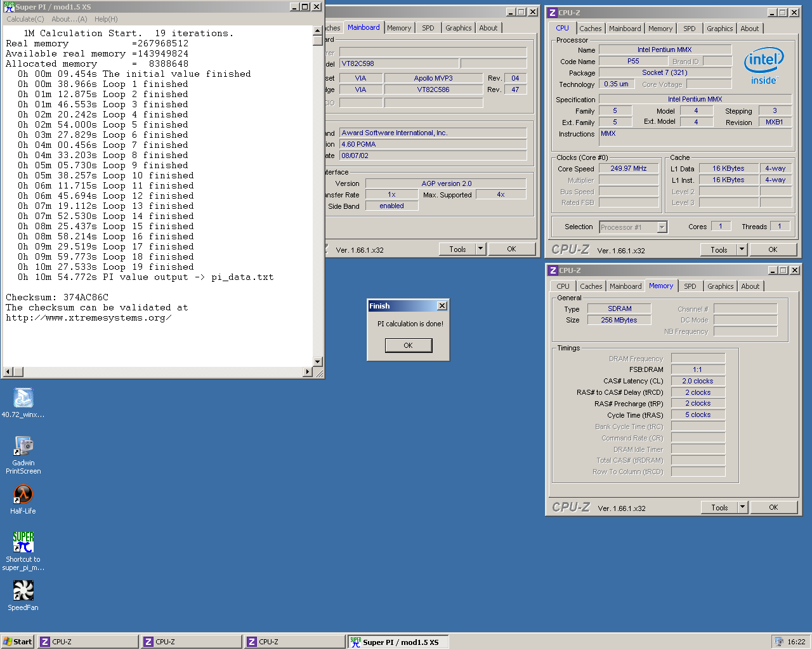
Task: Select Mainboard tab in top-right CPU-Z window
Action: tap(625, 29)
